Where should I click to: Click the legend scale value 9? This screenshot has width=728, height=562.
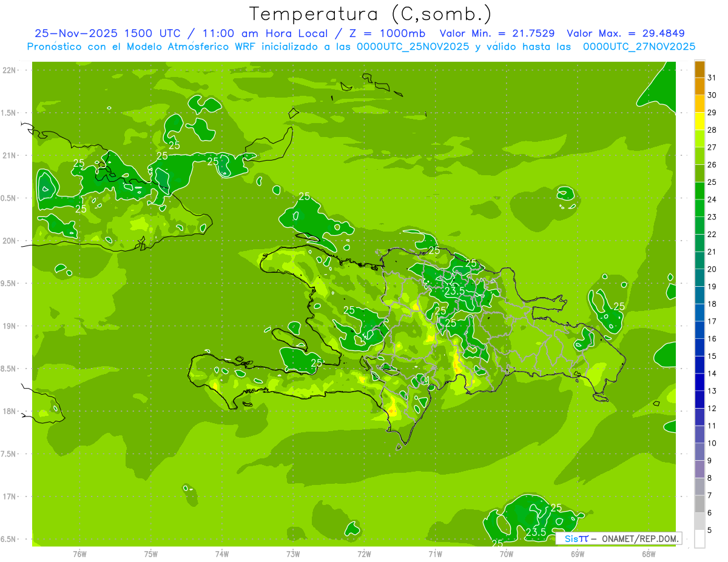[x=710, y=461]
